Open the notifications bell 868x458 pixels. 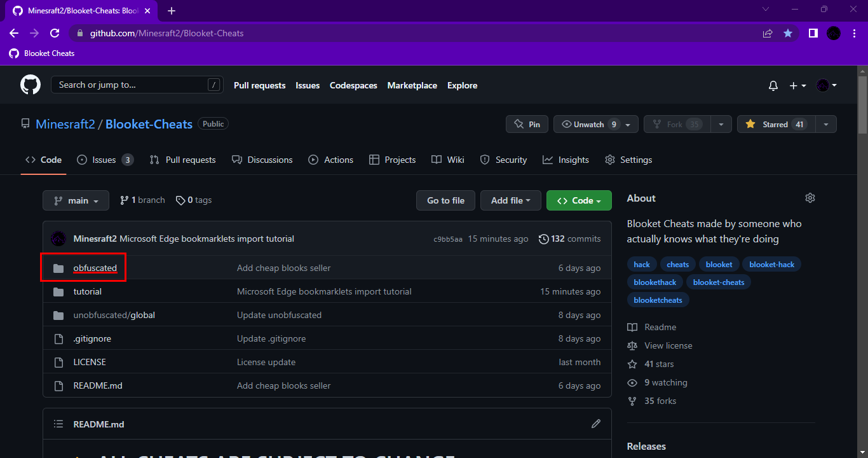pos(773,85)
